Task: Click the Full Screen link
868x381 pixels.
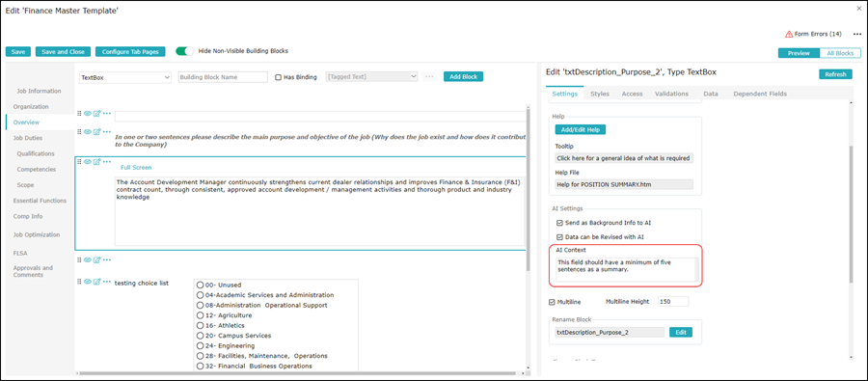Action: coord(136,167)
